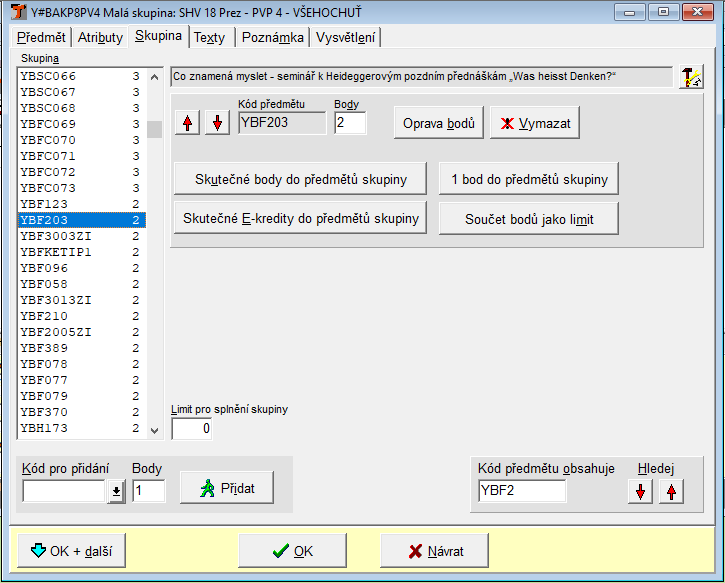This screenshot has width=725, height=583.
Task: Click the Hledej down arrow search button
Action: click(640, 490)
